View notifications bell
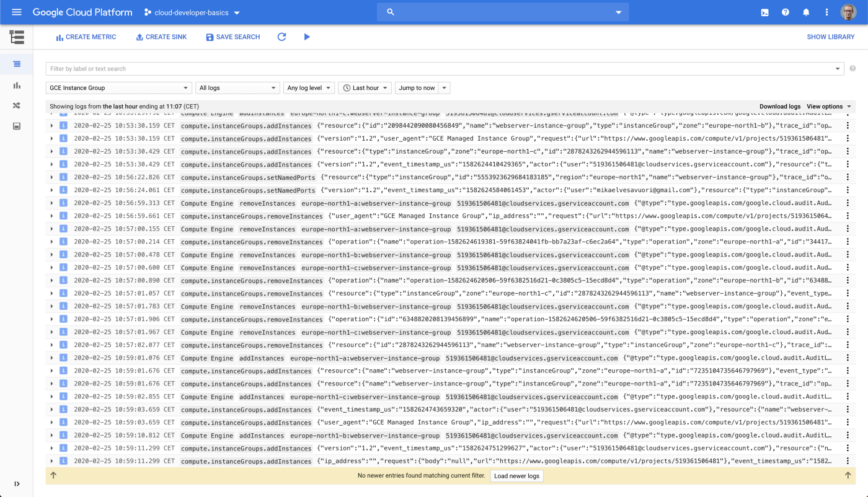 (x=806, y=12)
